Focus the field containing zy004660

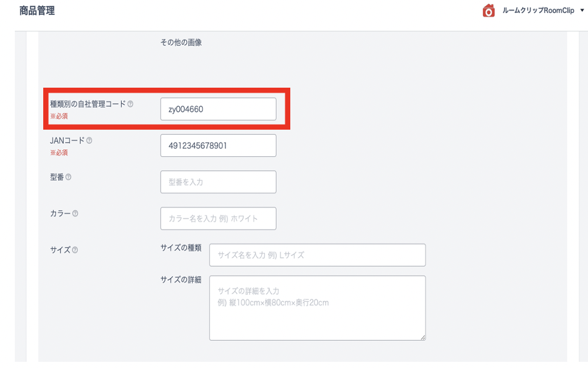tap(218, 109)
